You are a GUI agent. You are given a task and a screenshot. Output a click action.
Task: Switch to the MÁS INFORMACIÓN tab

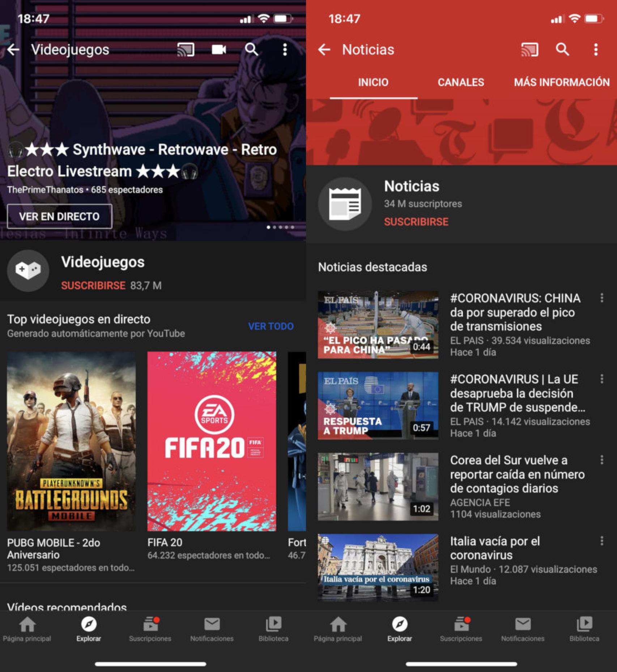562,82
